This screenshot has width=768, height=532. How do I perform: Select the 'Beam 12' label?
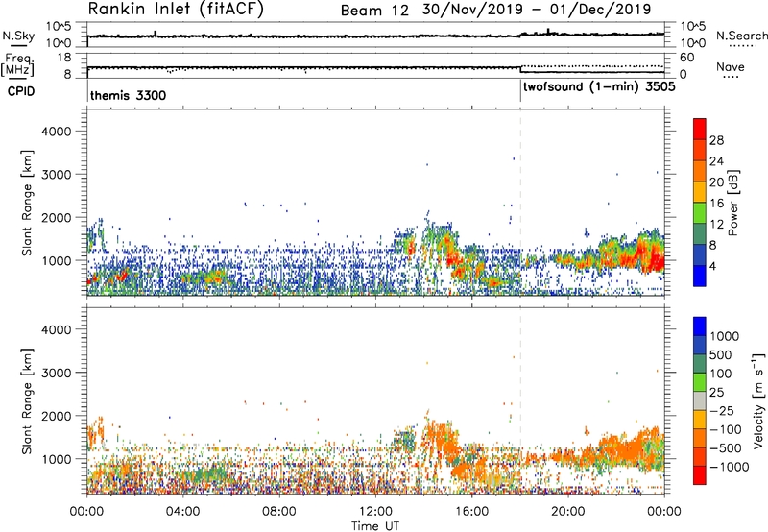point(374,10)
